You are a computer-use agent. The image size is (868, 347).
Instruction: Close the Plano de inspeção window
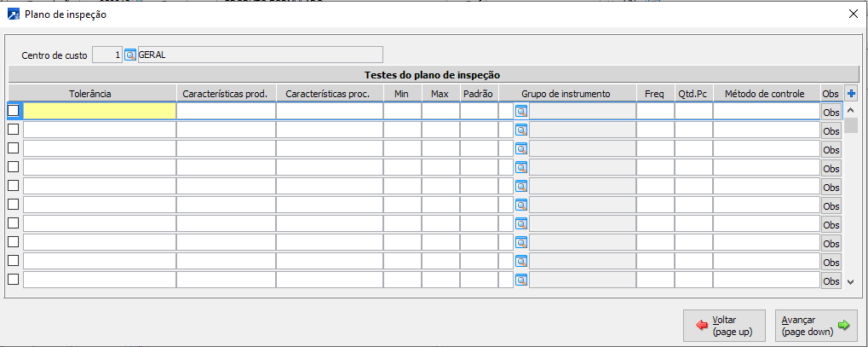854,14
